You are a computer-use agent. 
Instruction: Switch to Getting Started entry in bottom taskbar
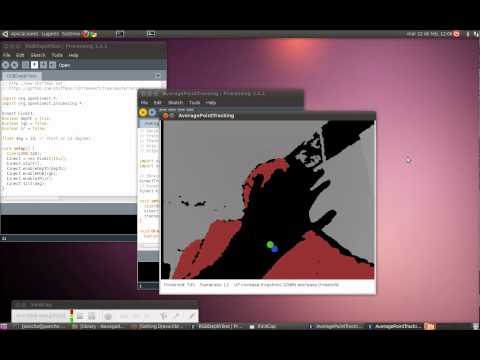point(159,326)
